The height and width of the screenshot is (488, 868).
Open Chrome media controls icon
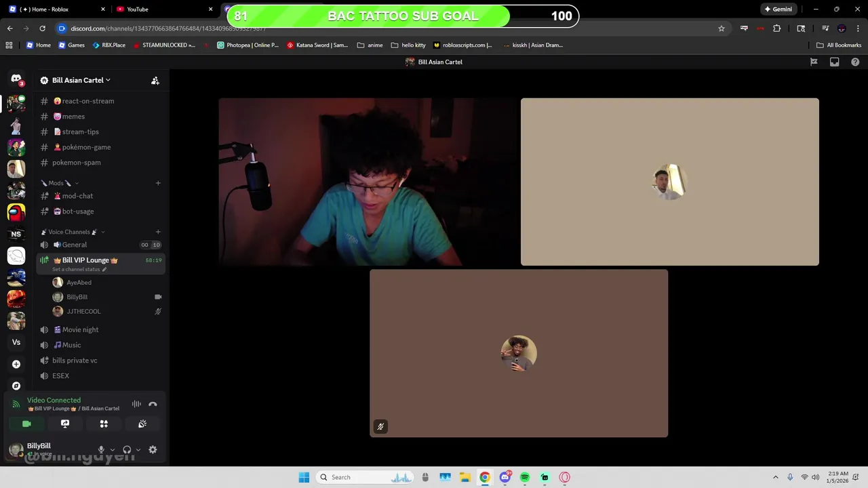click(825, 28)
